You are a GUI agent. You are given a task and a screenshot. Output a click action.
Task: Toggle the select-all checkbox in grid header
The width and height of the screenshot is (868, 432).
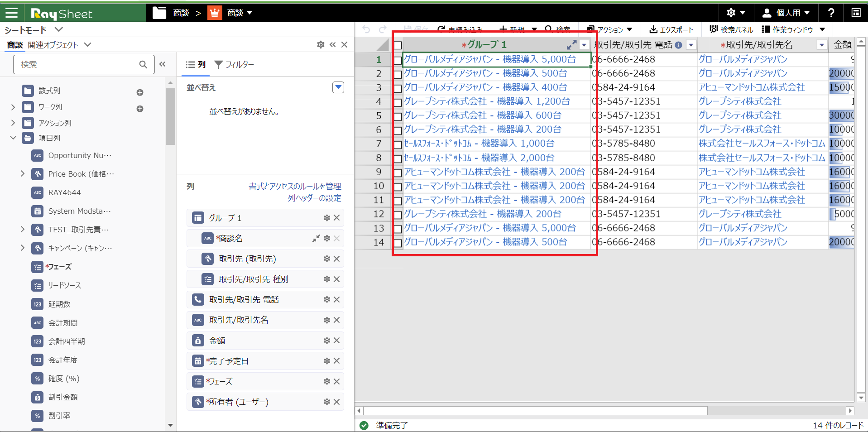[398, 45]
